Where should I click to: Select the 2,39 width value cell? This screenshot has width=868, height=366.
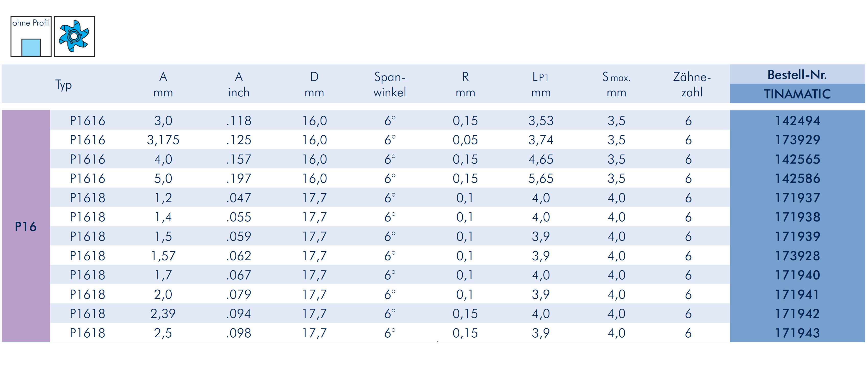click(163, 313)
